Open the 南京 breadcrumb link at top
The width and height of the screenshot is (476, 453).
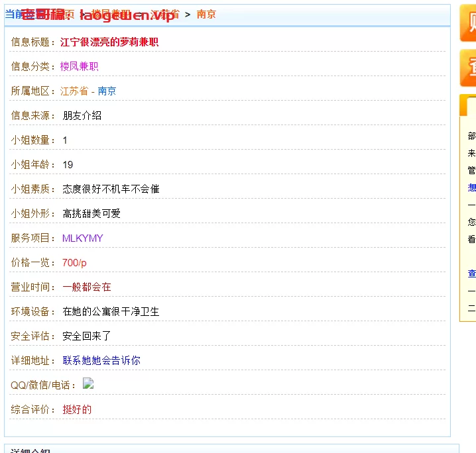tap(206, 14)
